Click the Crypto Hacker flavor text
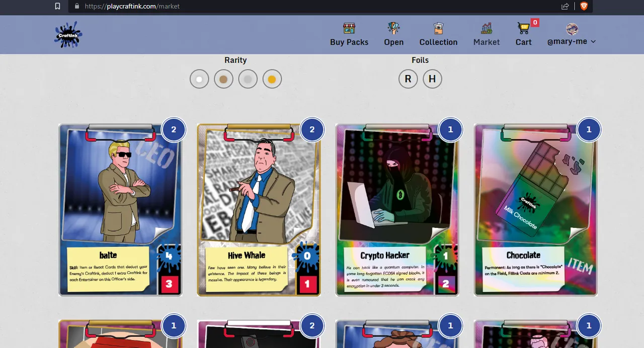Viewport: 644px width, 348px height. coord(385,277)
